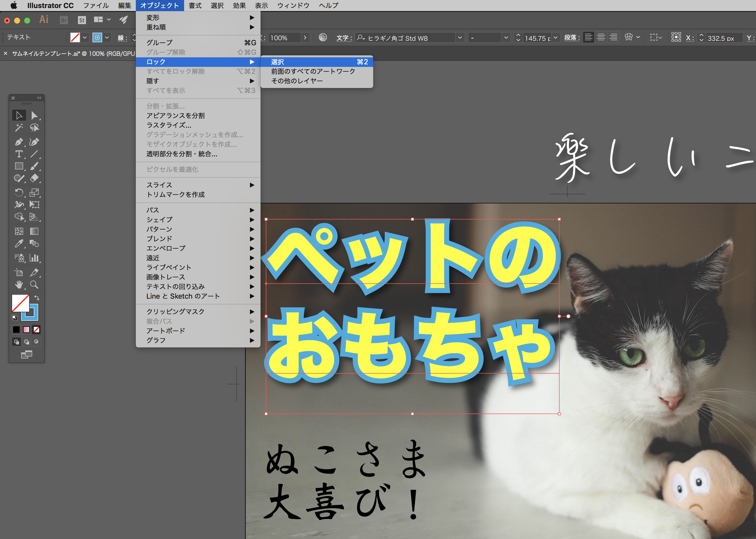Viewport: 756px width, 539px height.
Task: Select the Type tool
Action: [x=19, y=154]
